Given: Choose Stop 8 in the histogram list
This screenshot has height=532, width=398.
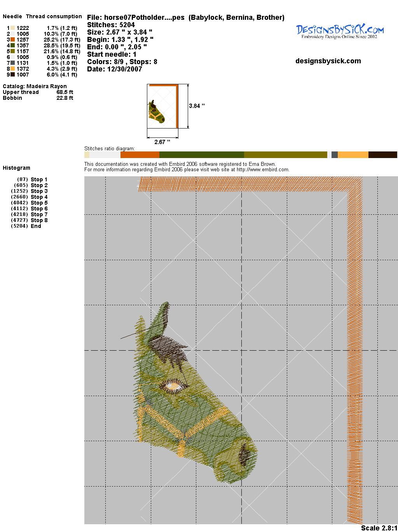Looking at the screenshot, I should coord(39,220).
